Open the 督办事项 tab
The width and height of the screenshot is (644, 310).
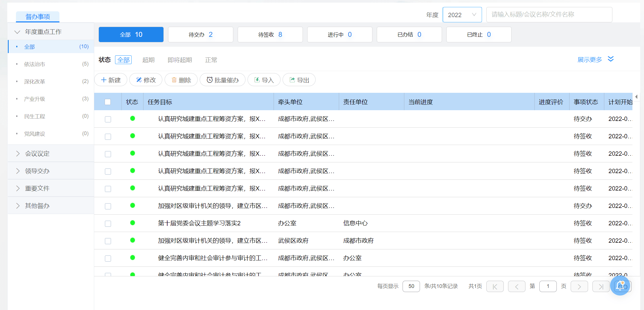(x=38, y=17)
